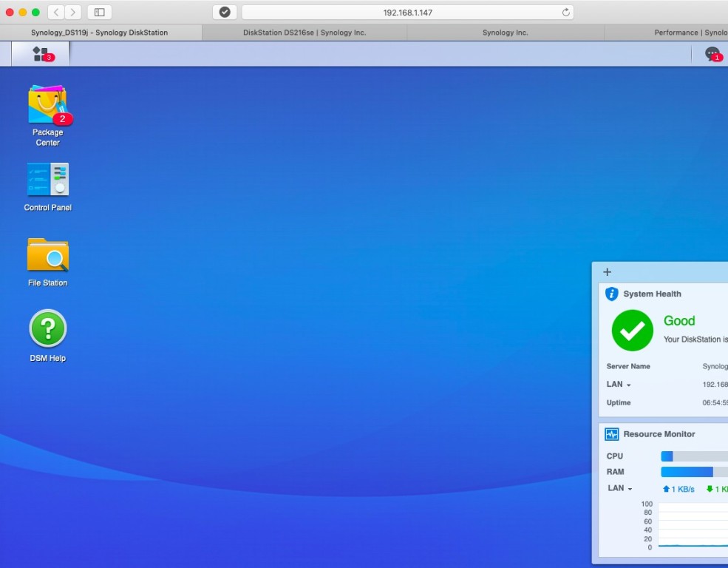The height and width of the screenshot is (568, 728).
Task: Click the System Health info shield icon
Action: 612,294
